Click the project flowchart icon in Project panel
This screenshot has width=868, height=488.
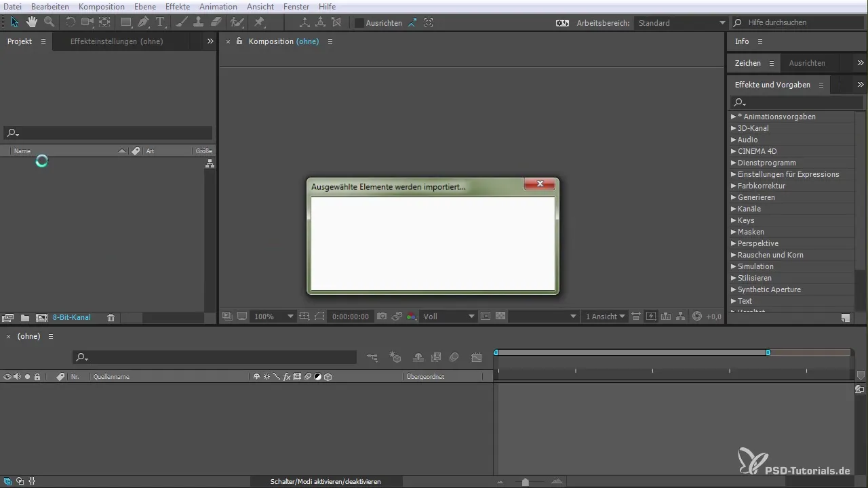click(210, 163)
